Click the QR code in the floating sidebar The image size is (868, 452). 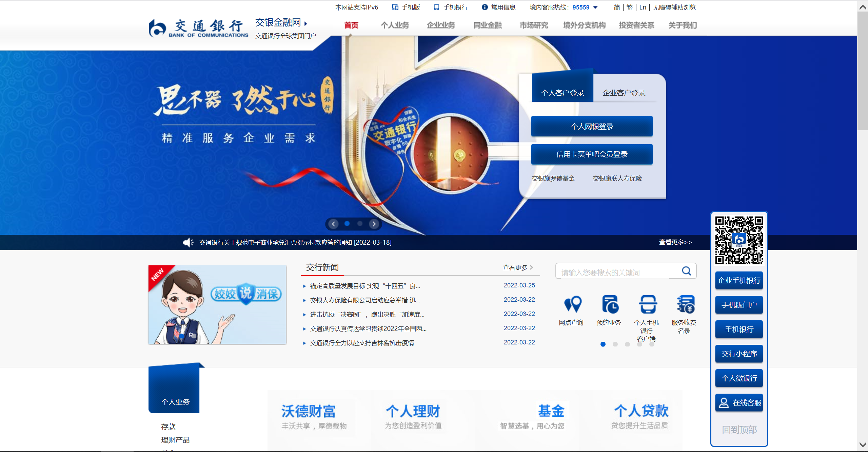[x=739, y=240]
